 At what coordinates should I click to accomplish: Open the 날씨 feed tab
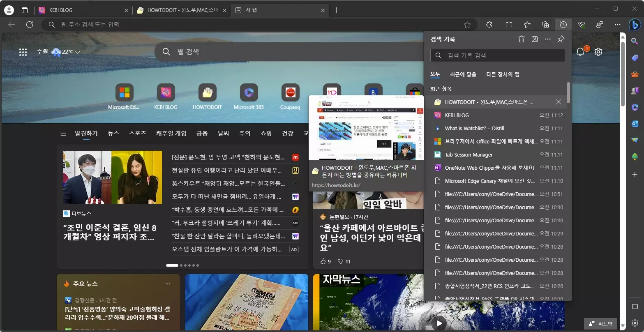coord(223,133)
